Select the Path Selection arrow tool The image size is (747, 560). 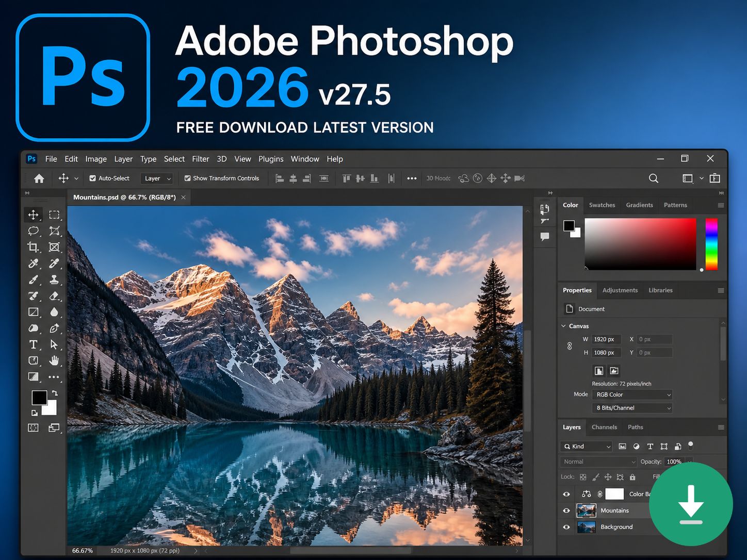(54, 344)
